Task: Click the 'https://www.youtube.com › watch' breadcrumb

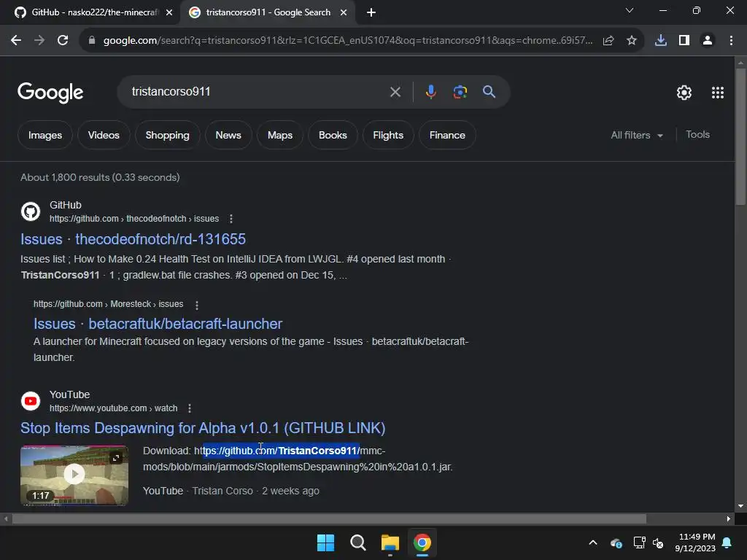Action: 113,408
